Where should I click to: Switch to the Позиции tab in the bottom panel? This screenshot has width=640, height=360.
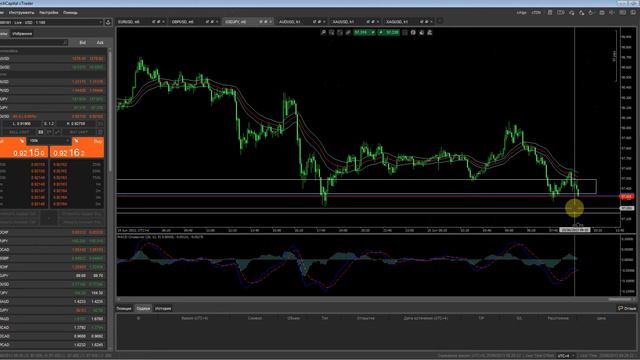[x=124, y=309]
